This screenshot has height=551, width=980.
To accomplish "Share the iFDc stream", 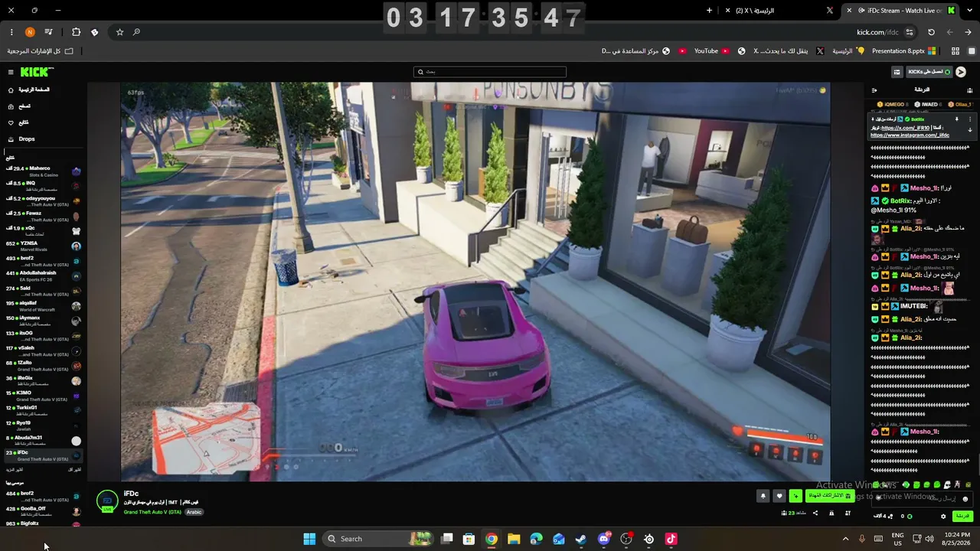I will tap(815, 514).
